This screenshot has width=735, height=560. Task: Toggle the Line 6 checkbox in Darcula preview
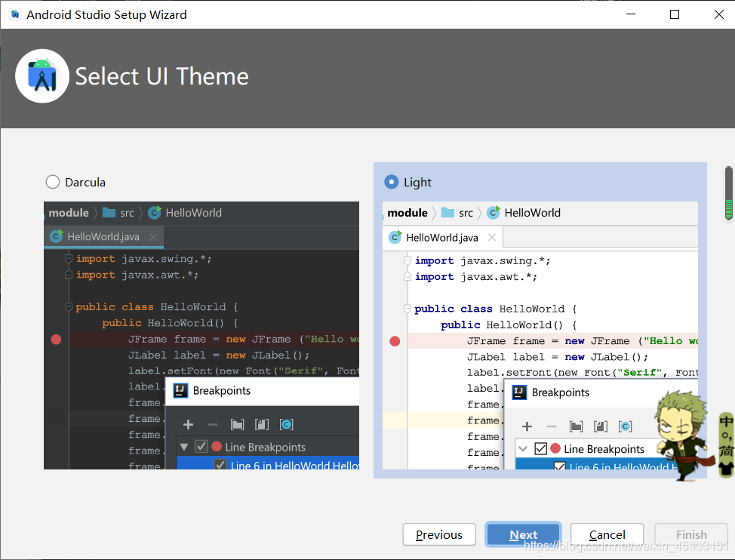(220, 464)
